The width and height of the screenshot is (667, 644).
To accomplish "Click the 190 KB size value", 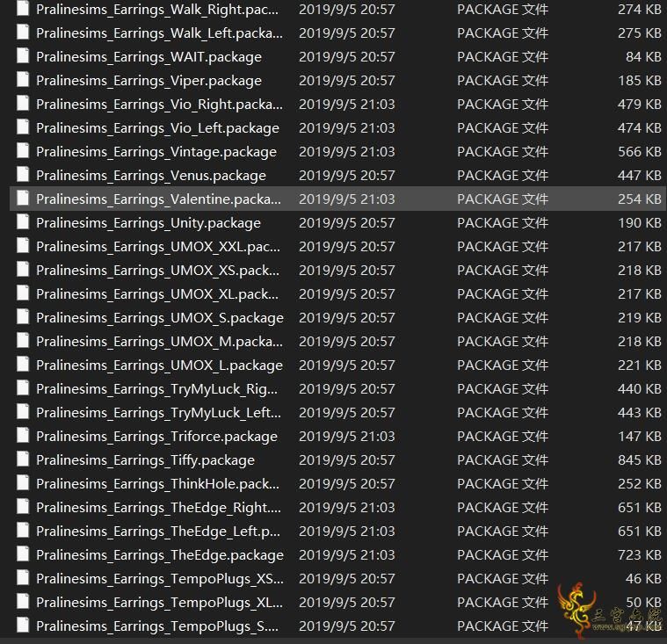I will coord(640,223).
